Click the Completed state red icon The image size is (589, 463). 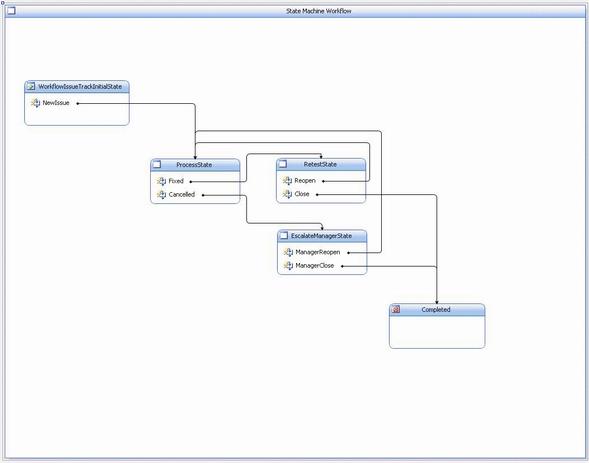396,309
